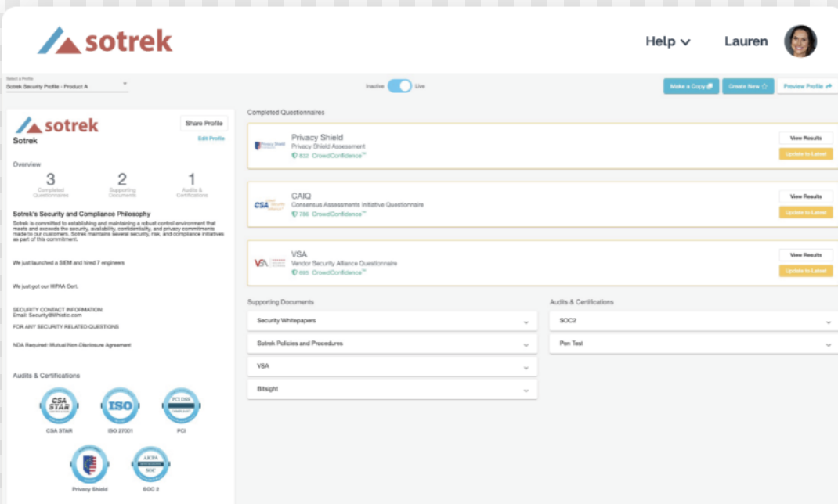The width and height of the screenshot is (838, 504).
Task: Click the CSA logo on CAIQ row
Action: pyautogui.click(x=269, y=204)
